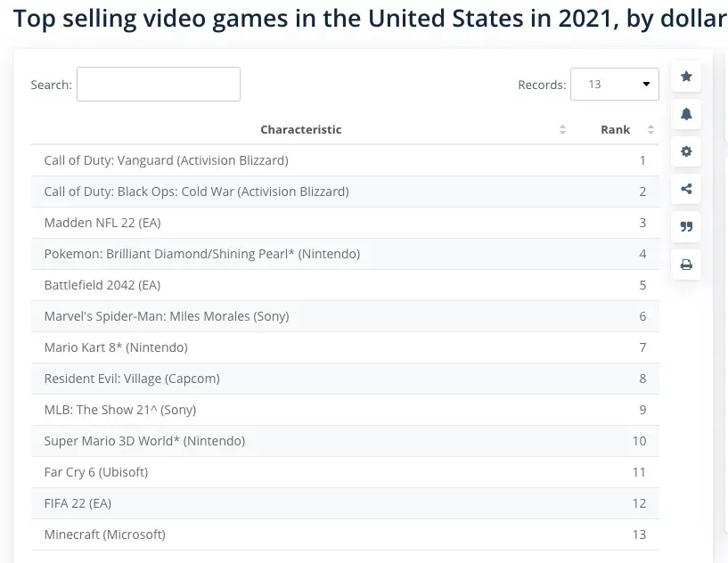Click the Search input field
The image size is (728, 563).
[159, 85]
